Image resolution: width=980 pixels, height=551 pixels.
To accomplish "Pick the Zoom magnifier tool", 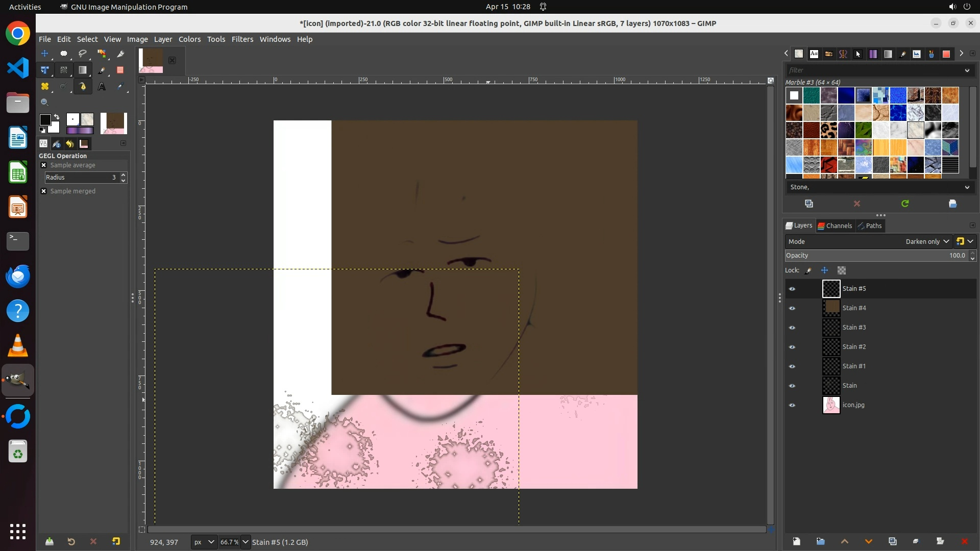I will point(45,103).
